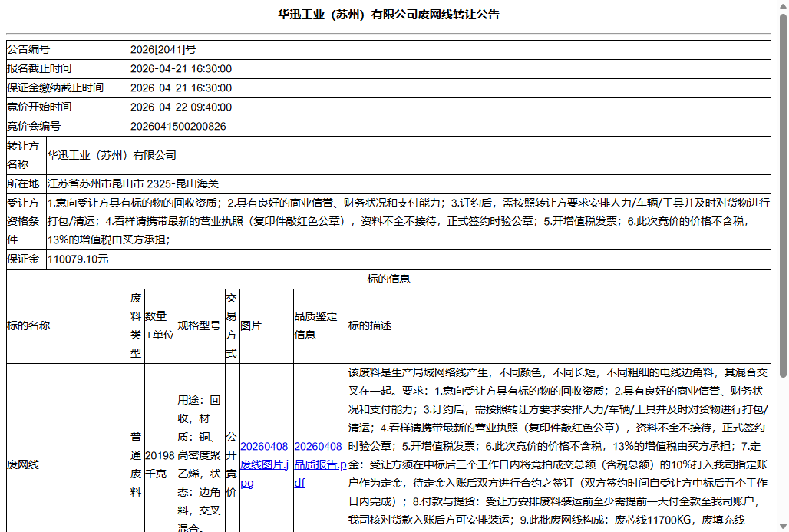Click the 保证金 label cell
Image resolution: width=789 pixels, height=532 pixels.
26,259
